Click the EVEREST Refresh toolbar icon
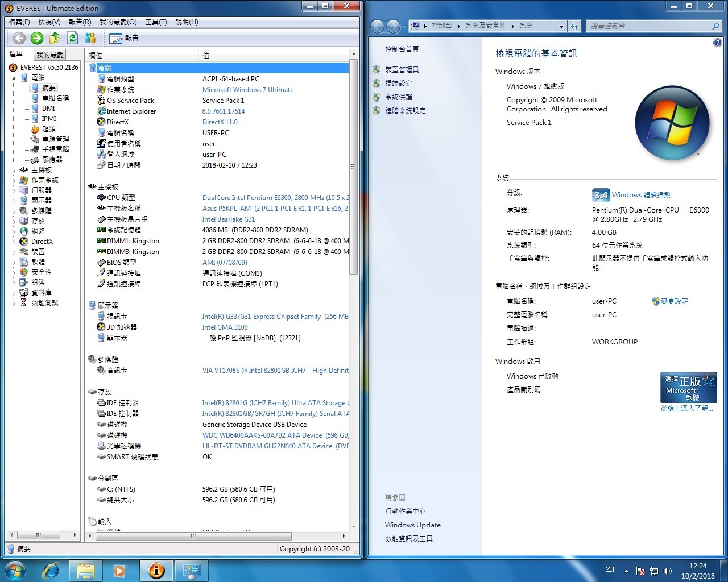 [72, 38]
